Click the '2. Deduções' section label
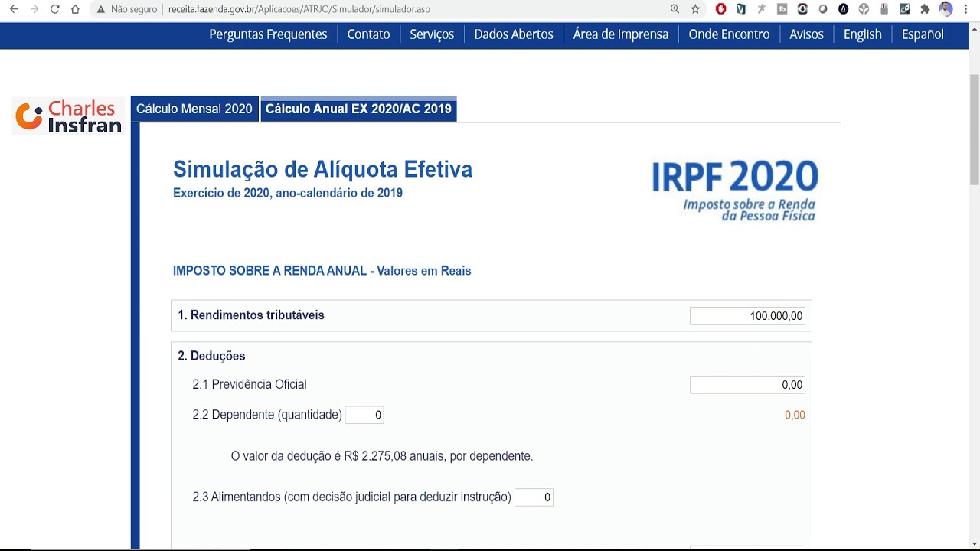Image resolution: width=980 pixels, height=551 pixels. (x=211, y=356)
